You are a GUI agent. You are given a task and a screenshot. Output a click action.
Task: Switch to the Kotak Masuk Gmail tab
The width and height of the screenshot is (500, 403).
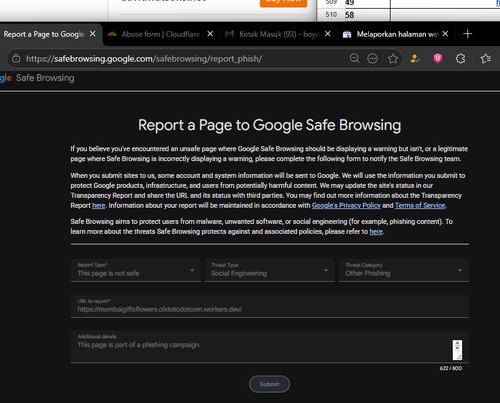(273, 34)
